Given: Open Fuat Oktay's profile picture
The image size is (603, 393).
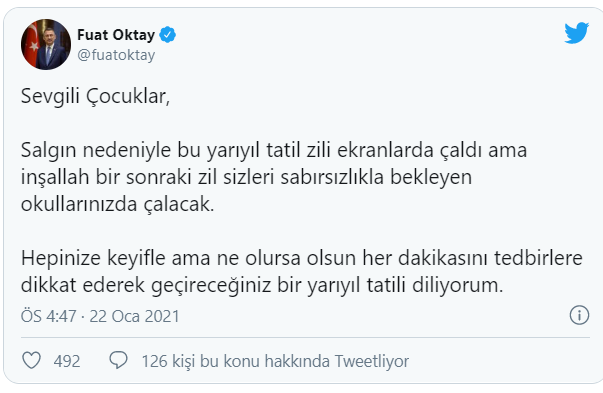Looking at the screenshot, I should [x=46, y=44].
